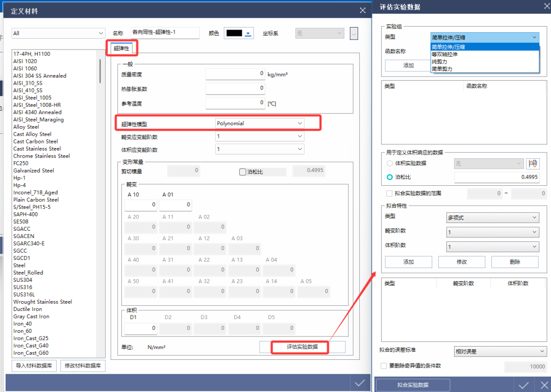Choose 等双轴拉伸 from the type list
The width and height of the screenshot is (551, 392).
444,54
